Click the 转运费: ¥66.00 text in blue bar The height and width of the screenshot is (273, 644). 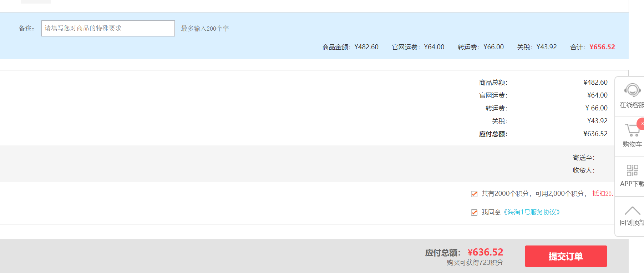tap(481, 47)
